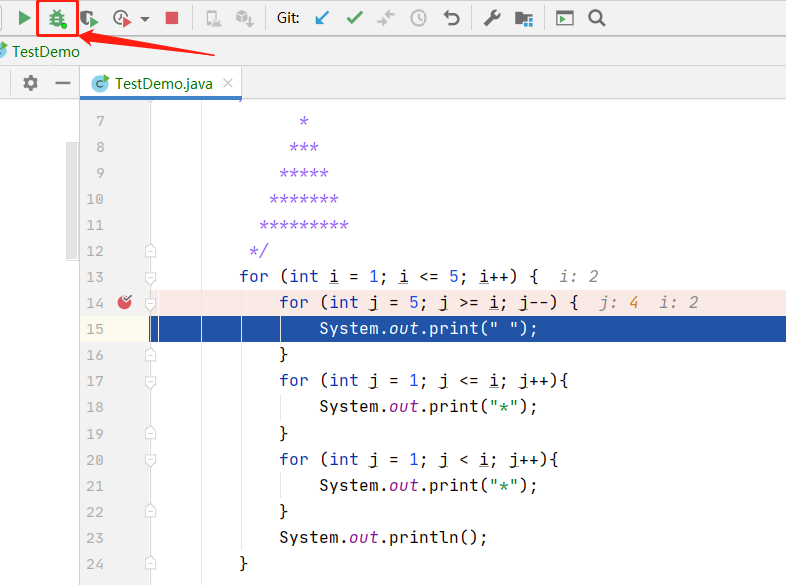This screenshot has height=585, width=786.
Task: Toggle the breakpoint on line 14
Action: 124,302
